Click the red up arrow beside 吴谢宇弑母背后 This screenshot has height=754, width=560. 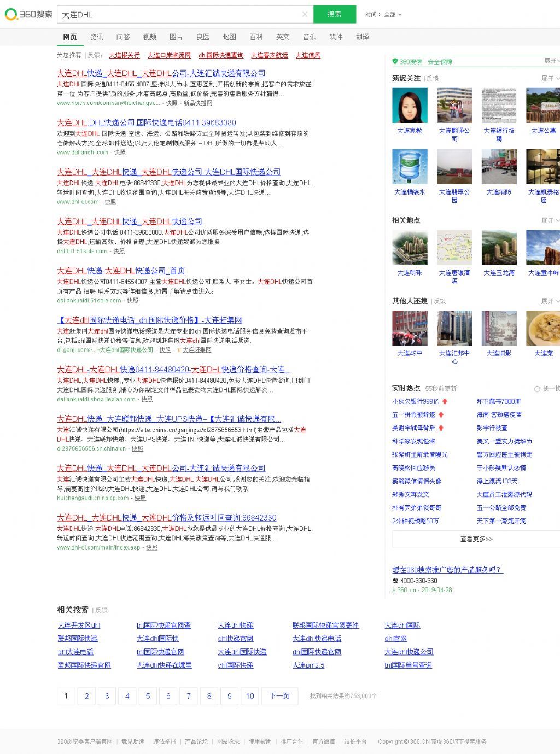pos(441,428)
